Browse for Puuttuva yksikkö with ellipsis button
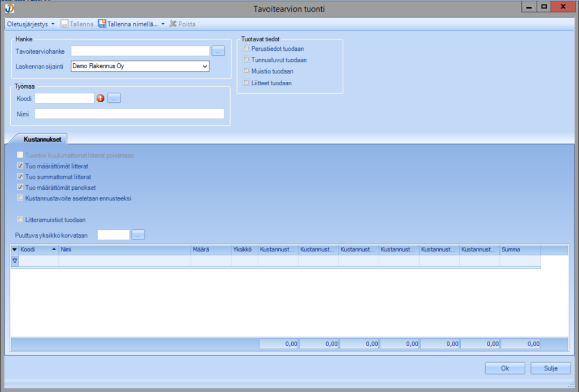 pos(138,235)
